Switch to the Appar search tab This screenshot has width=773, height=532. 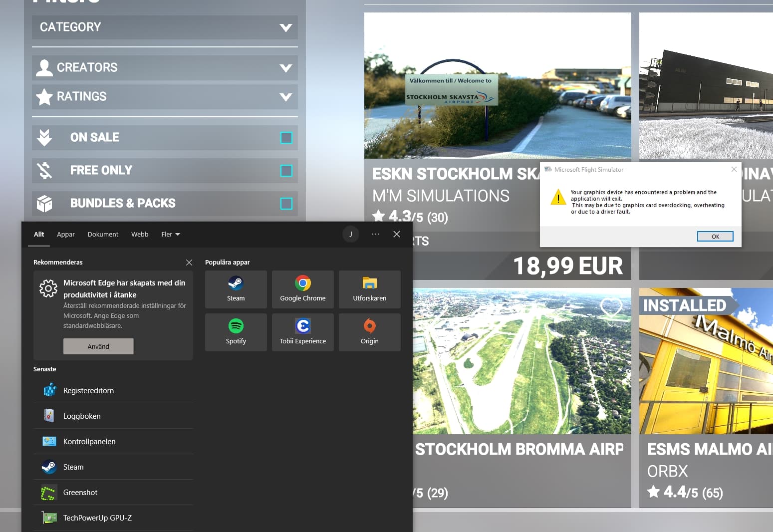(66, 234)
